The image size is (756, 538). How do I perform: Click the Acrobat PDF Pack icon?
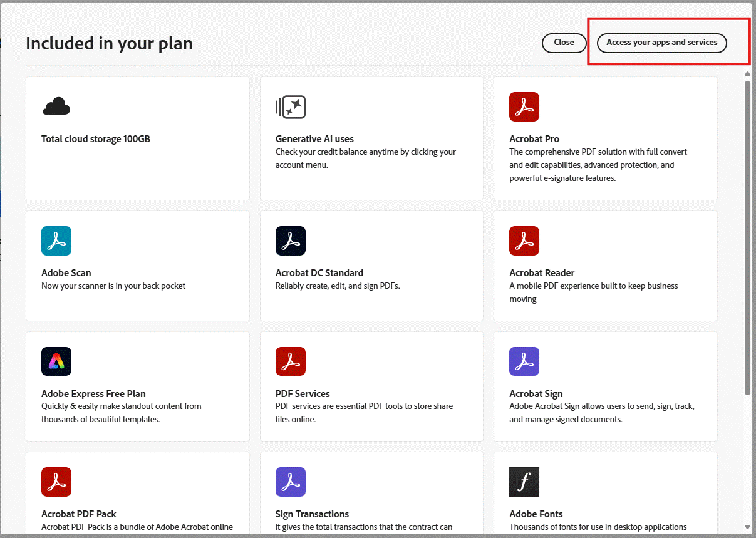pos(56,482)
